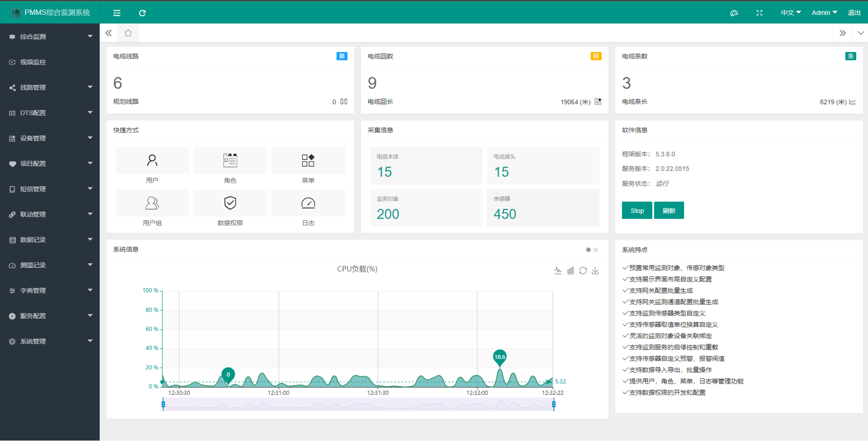This screenshot has height=441, width=868.
Task: Open the 日志 gauge shortcut
Action: coord(308,203)
